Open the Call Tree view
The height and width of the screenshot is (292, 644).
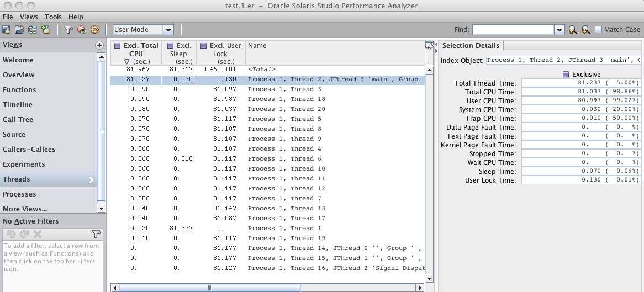49,120
